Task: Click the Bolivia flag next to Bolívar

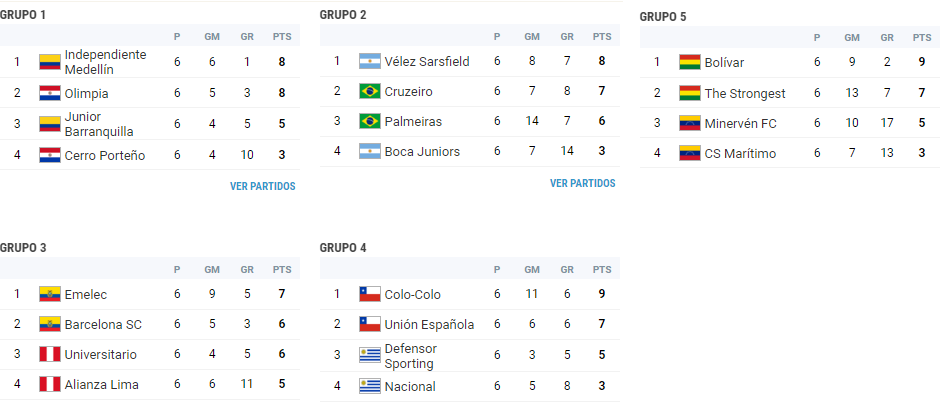Action: [x=690, y=63]
